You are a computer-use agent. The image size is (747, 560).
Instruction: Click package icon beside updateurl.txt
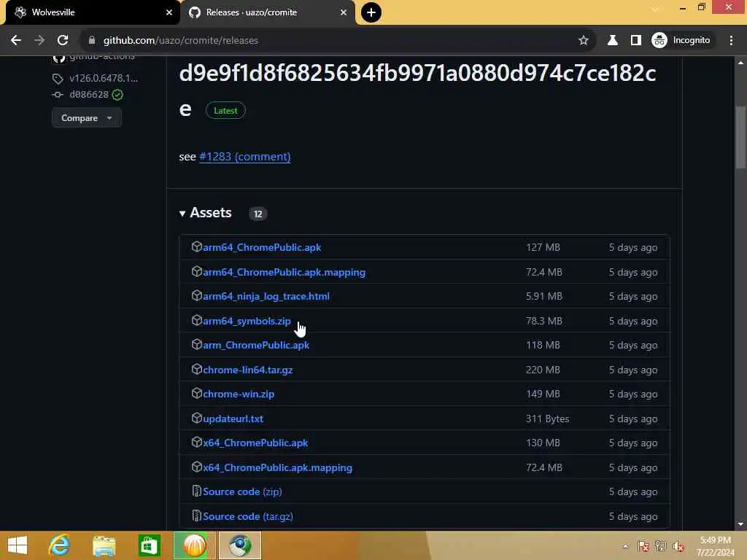pos(197,418)
